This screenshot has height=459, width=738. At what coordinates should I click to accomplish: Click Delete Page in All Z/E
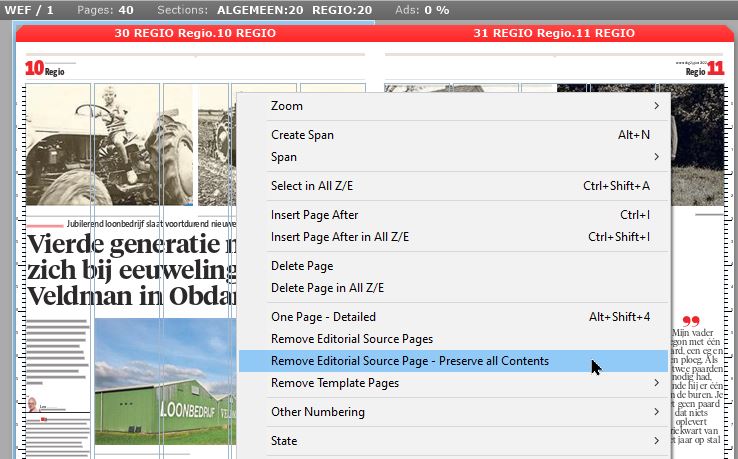327,288
